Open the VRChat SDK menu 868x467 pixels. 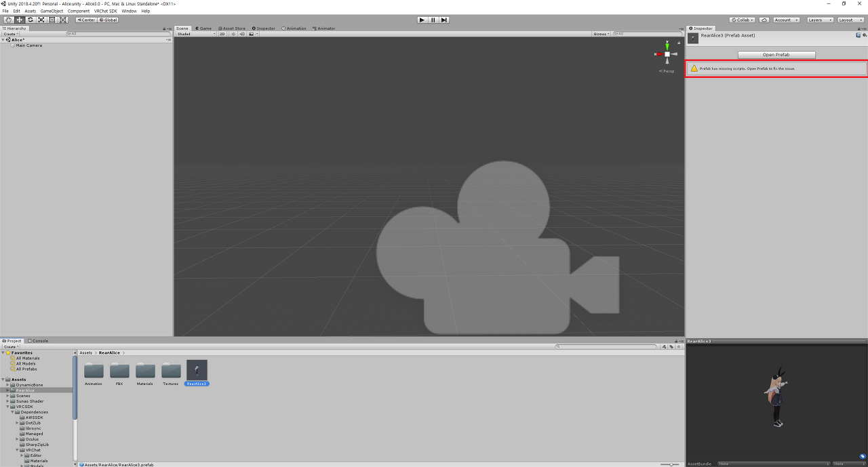click(107, 10)
